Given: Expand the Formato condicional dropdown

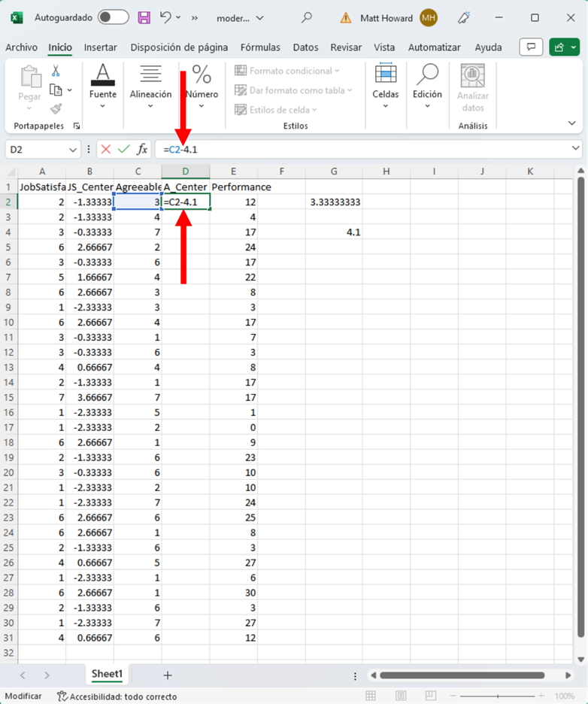Looking at the screenshot, I should coord(287,71).
